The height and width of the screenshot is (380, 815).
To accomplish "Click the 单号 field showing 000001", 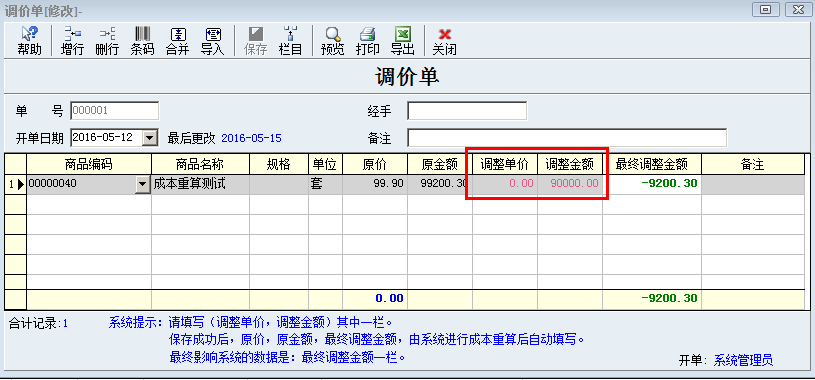I will [x=114, y=111].
